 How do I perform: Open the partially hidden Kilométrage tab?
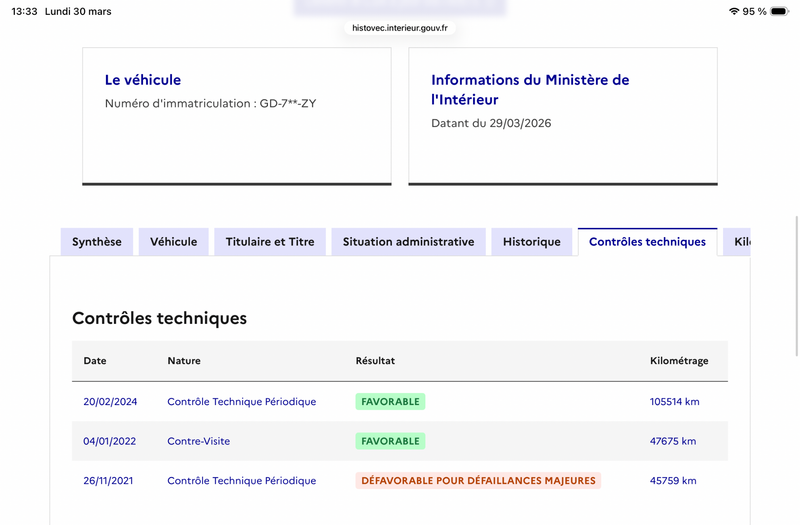pyautogui.click(x=737, y=242)
